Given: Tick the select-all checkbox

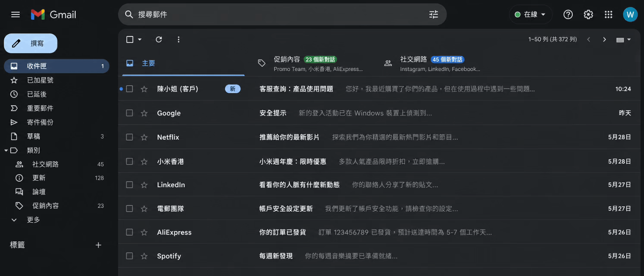Looking at the screenshot, I should [x=130, y=40].
